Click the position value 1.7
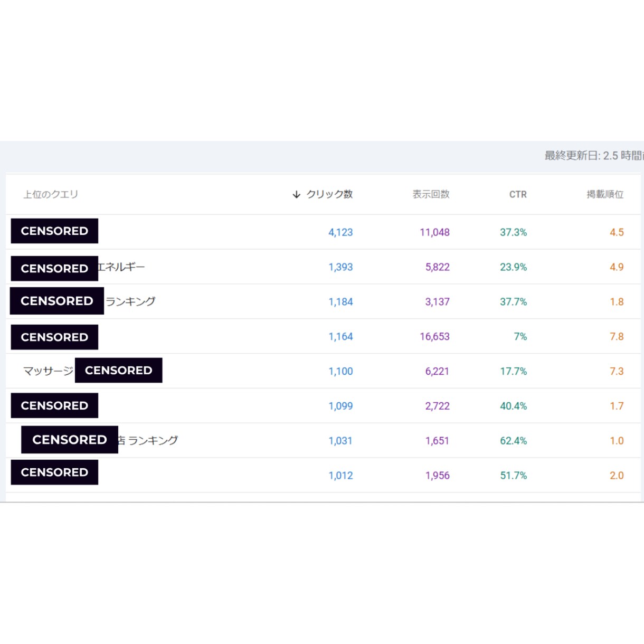 [x=617, y=406]
